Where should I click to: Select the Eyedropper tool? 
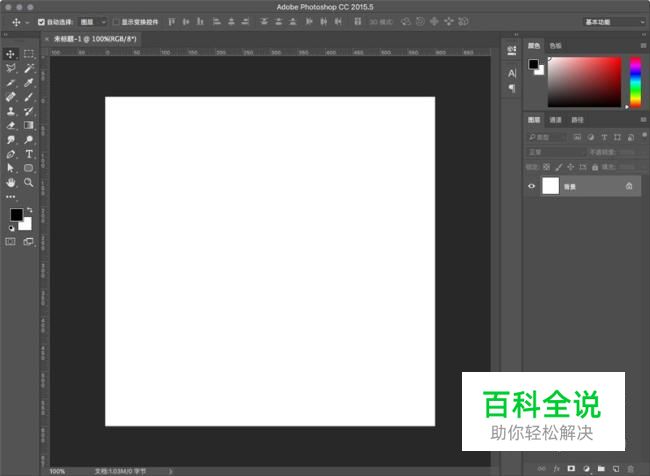[29, 83]
